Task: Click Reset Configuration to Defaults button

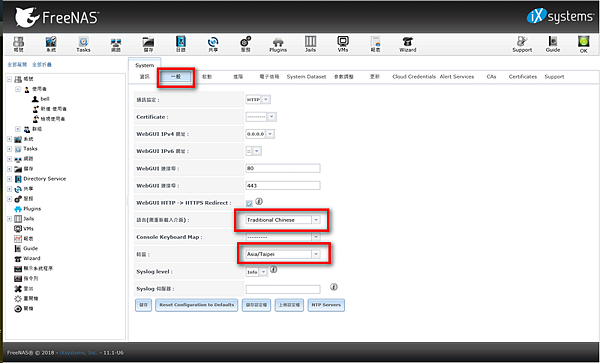Action: click(x=196, y=305)
